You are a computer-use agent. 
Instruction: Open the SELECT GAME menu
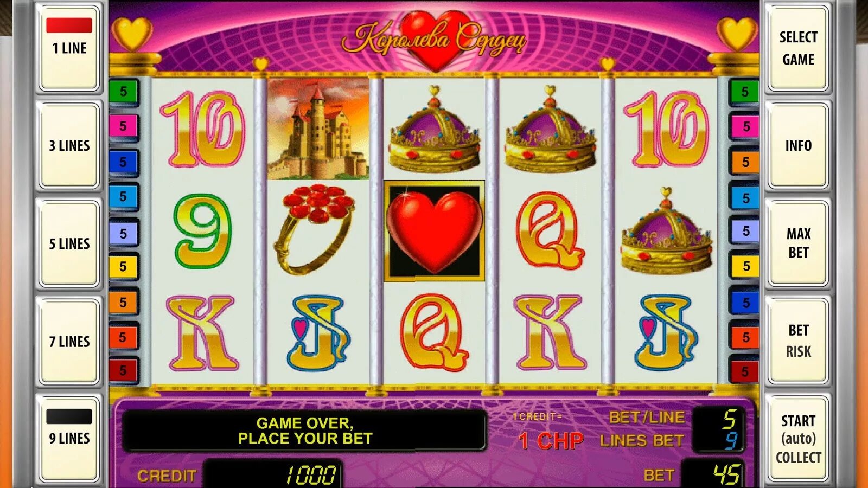tap(798, 47)
